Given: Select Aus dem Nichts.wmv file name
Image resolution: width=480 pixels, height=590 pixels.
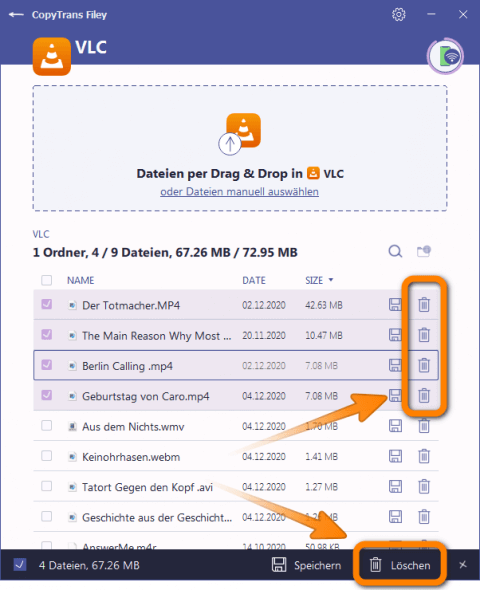Looking at the screenshot, I should pyautogui.click(x=133, y=427).
